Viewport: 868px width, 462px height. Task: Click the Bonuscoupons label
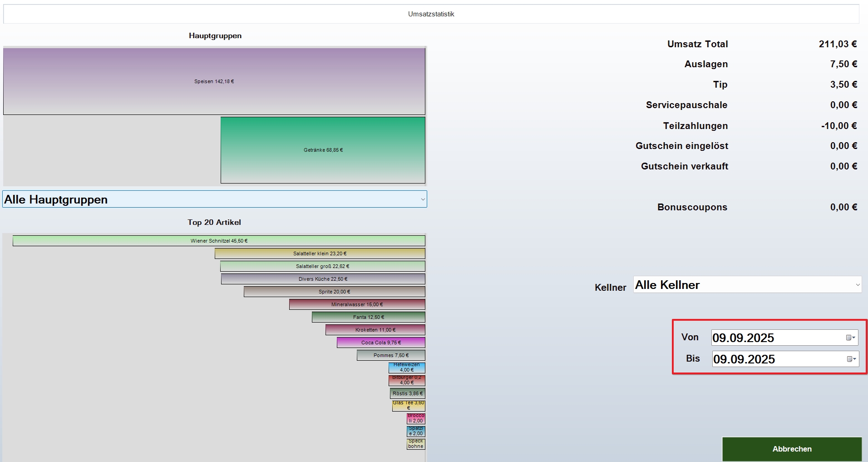click(692, 207)
